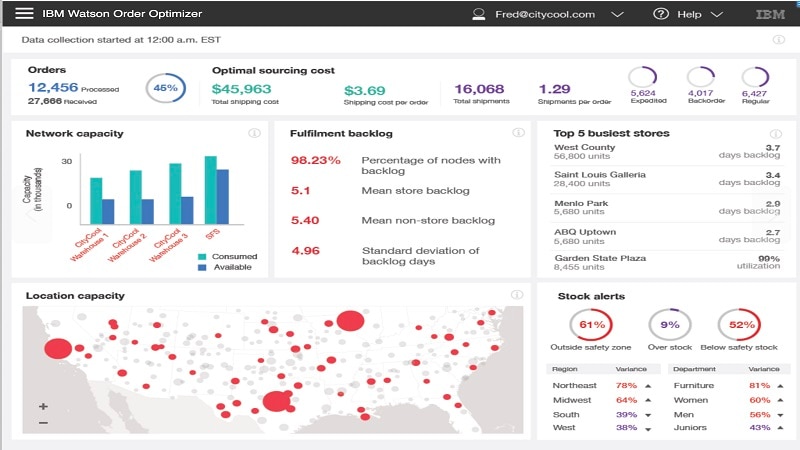Click the $45,963 total shipping cost
The height and width of the screenshot is (450, 800).
click(x=241, y=89)
